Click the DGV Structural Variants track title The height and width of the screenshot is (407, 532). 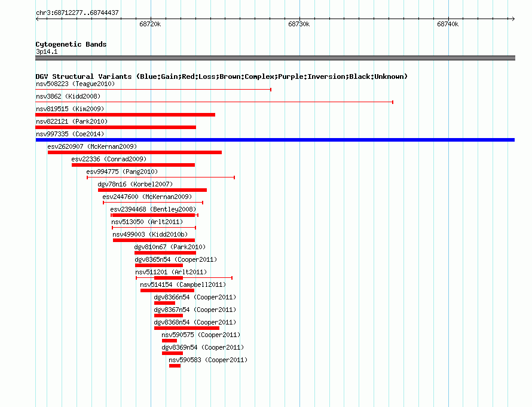(222, 76)
